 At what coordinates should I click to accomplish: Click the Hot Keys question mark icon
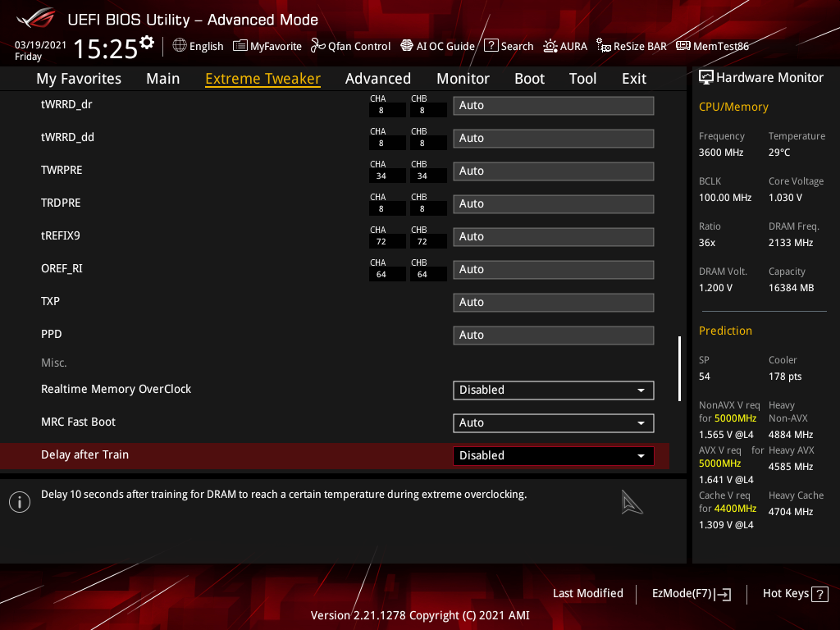tap(819, 594)
